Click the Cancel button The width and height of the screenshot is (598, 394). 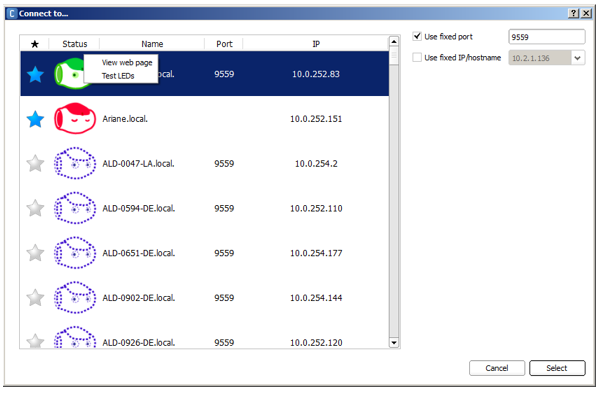click(x=497, y=368)
